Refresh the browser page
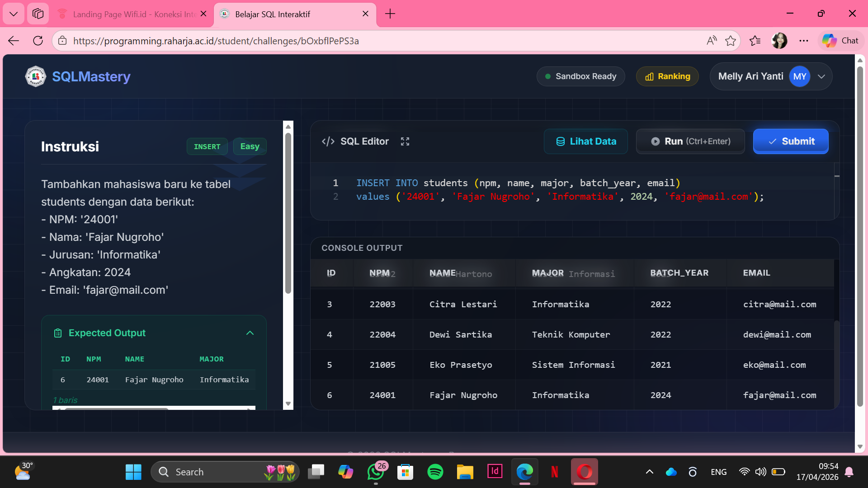This screenshot has height=488, width=868. pos(38,41)
